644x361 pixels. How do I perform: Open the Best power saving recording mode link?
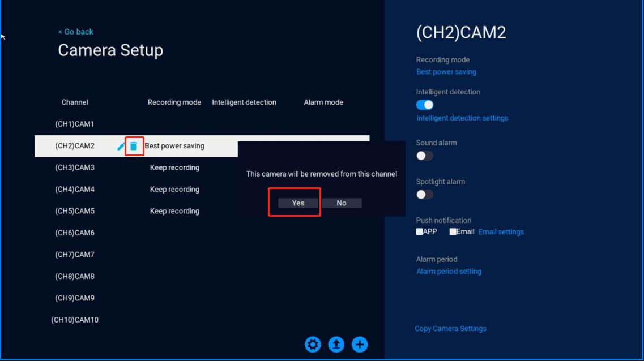446,72
